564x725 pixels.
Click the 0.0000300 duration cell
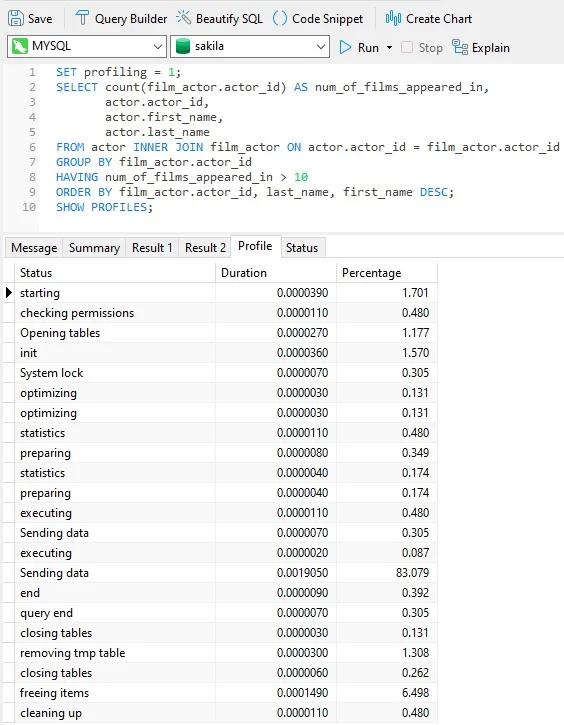tap(276, 653)
